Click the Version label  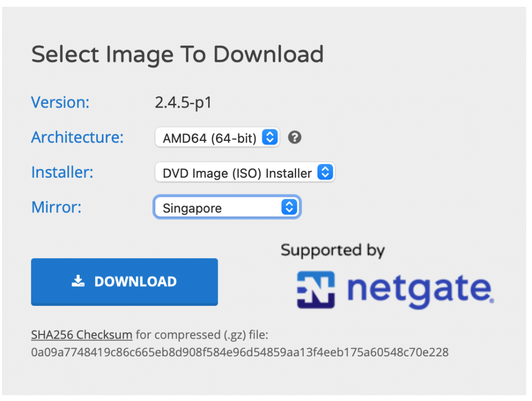tap(60, 102)
